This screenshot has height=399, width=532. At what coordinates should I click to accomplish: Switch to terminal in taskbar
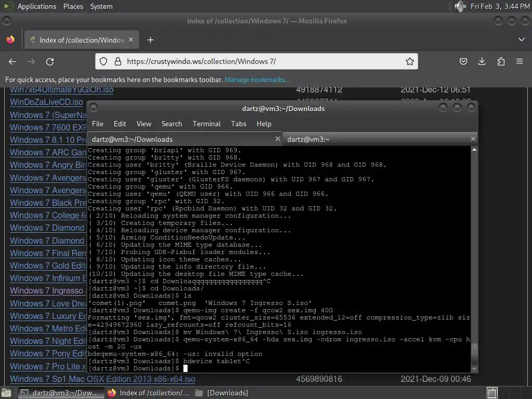[60, 393]
